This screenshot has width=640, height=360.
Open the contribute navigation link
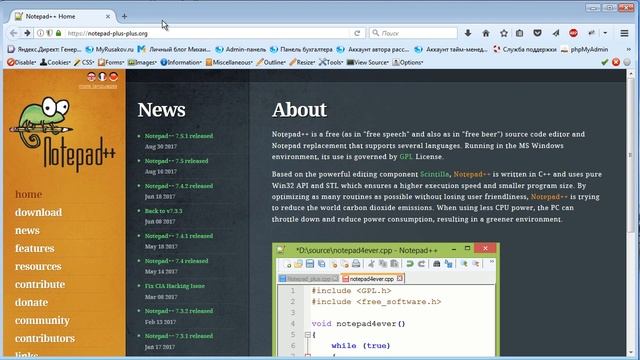click(40, 284)
